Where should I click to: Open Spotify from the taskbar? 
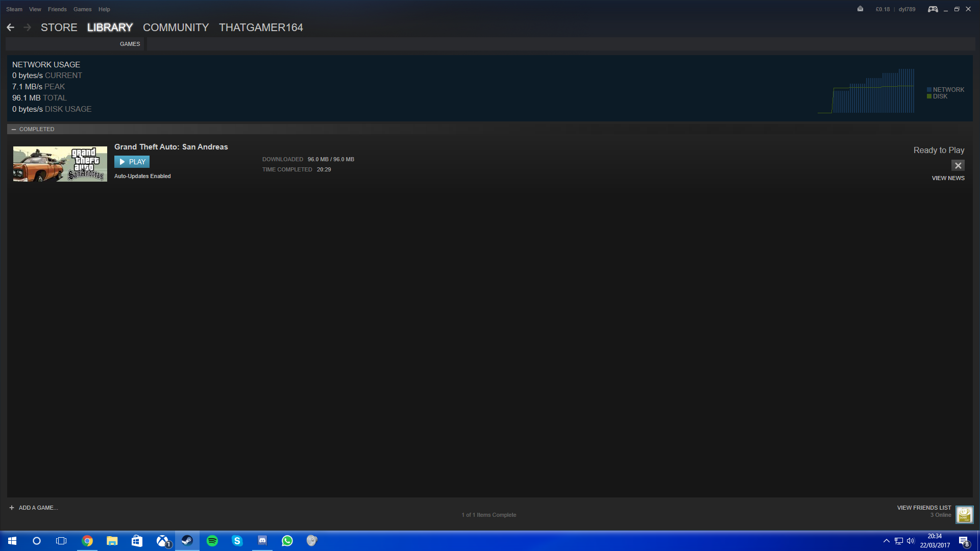point(212,541)
